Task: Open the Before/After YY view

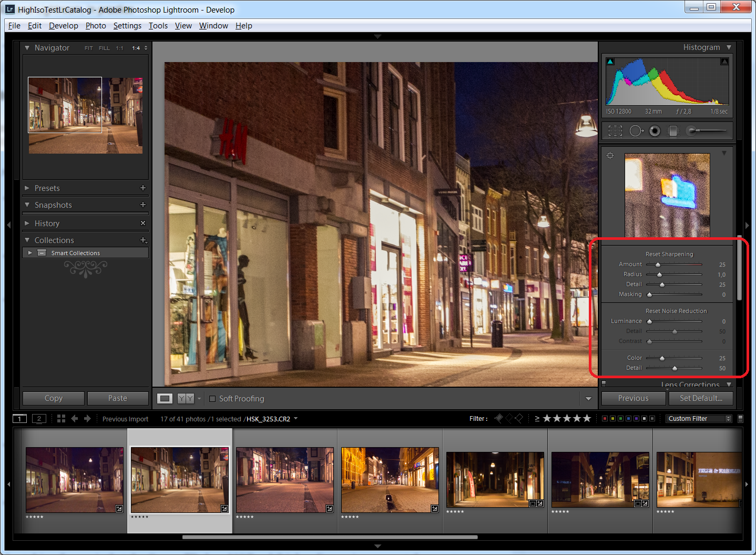Action: tap(186, 399)
